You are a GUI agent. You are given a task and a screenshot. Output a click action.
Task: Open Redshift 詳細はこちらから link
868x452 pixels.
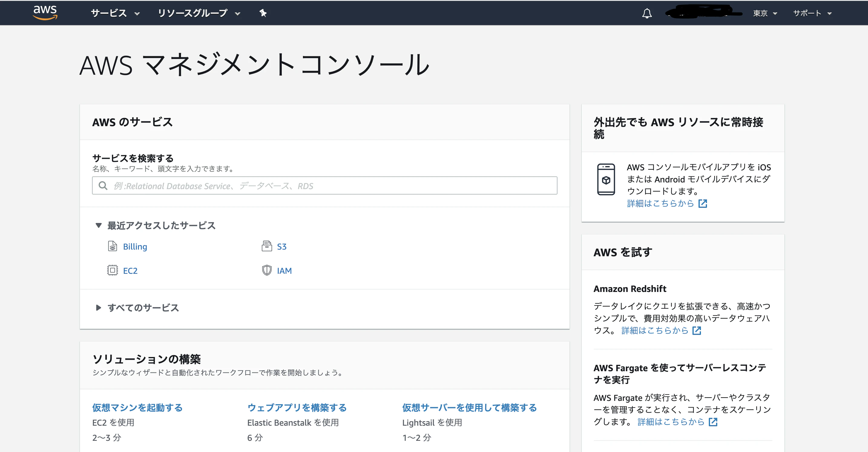click(655, 331)
